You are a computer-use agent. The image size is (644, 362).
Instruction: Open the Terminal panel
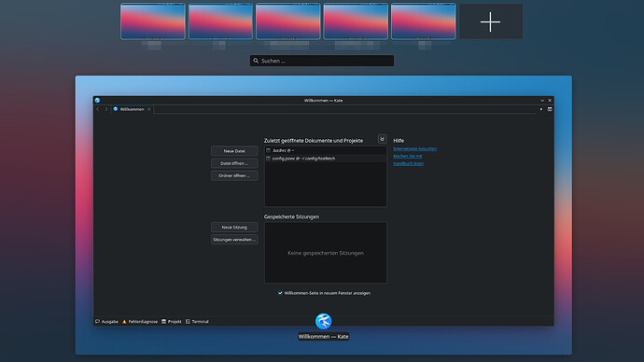click(x=197, y=321)
